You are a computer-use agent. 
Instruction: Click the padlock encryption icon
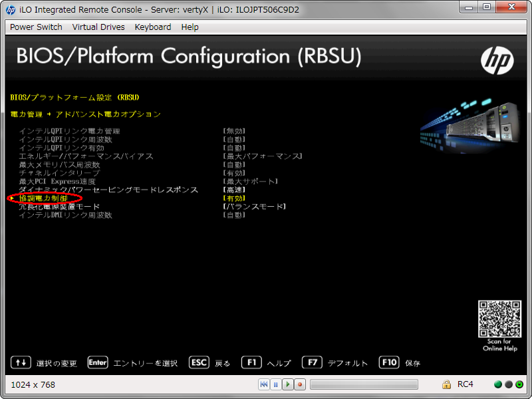[x=447, y=384]
